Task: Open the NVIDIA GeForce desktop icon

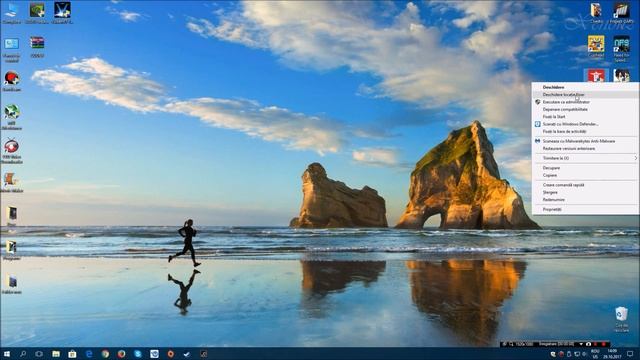Action: [37, 13]
